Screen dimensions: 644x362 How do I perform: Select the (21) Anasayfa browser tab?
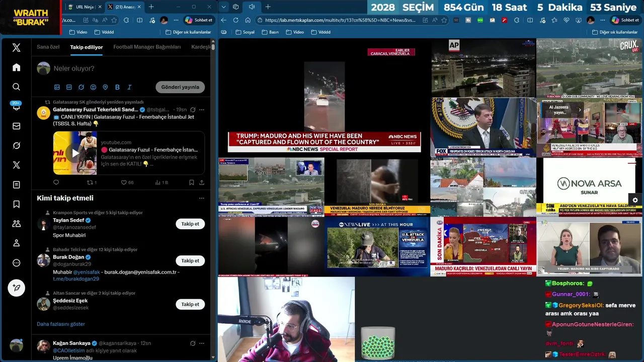(x=124, y=7)
